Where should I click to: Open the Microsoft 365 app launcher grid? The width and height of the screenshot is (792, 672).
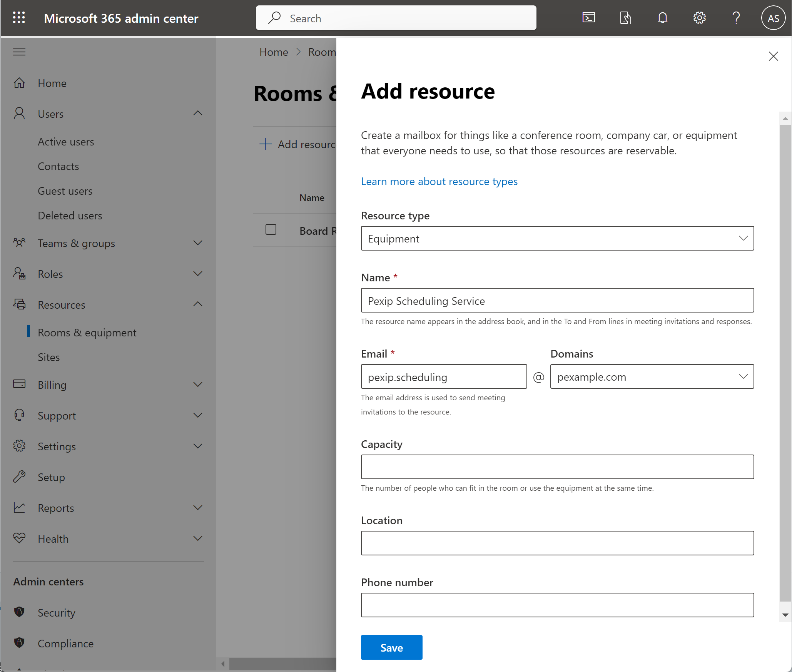tap(18, 18)
